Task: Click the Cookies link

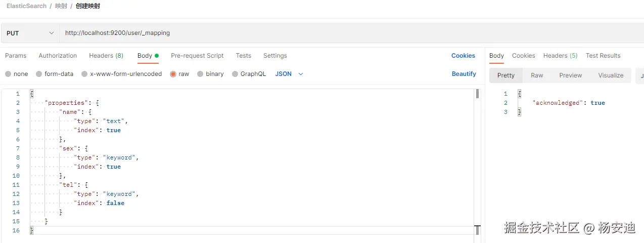Action: point(463,56)
